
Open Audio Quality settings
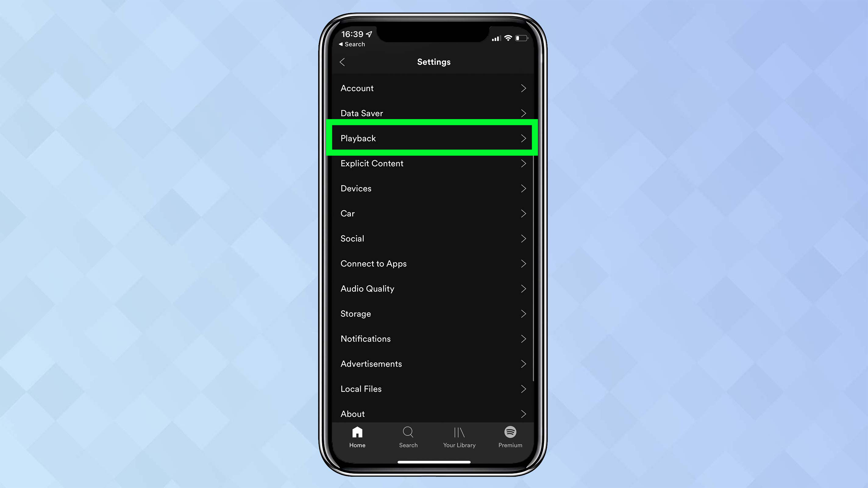[x=433, y=288]
